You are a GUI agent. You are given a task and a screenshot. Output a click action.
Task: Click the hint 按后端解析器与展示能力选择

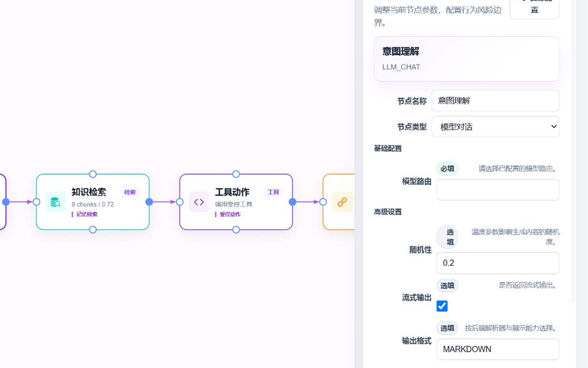pyautogui.click(x=510, y=328)
